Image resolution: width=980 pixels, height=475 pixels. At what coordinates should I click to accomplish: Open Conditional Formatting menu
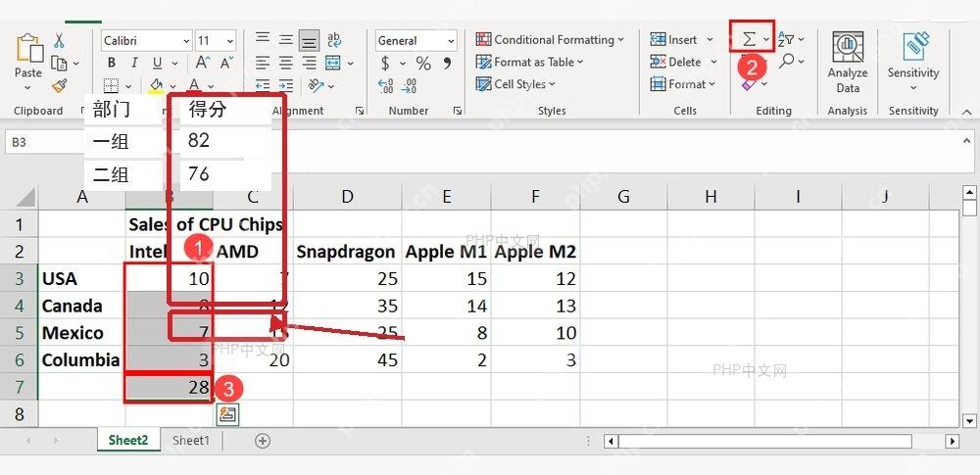click(550, 40)
